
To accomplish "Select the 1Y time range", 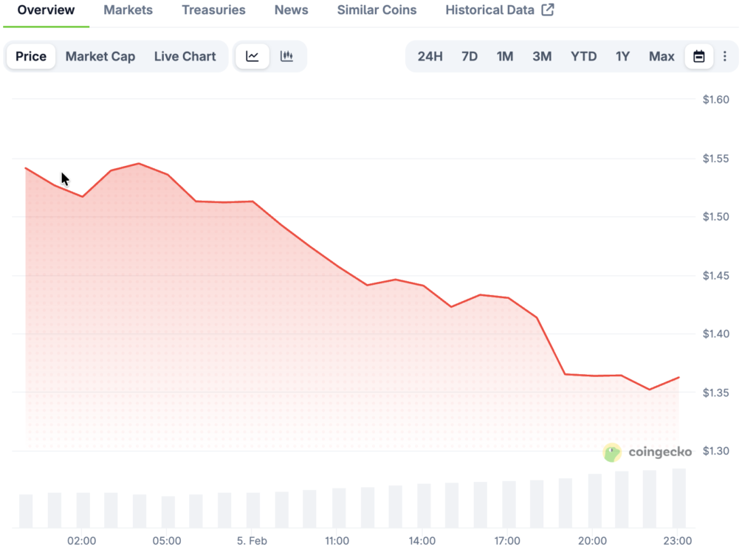I will pyautogui.click(x=622, y=57).
